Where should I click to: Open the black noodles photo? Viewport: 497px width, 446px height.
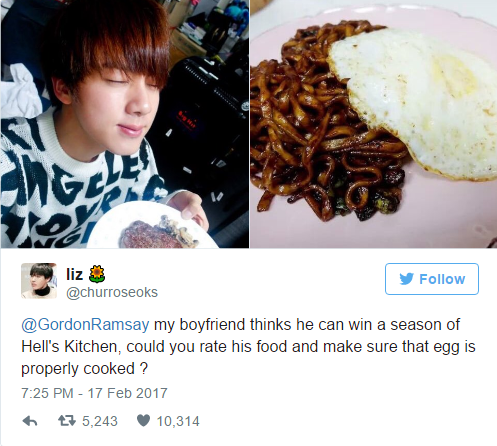point(374,124)
